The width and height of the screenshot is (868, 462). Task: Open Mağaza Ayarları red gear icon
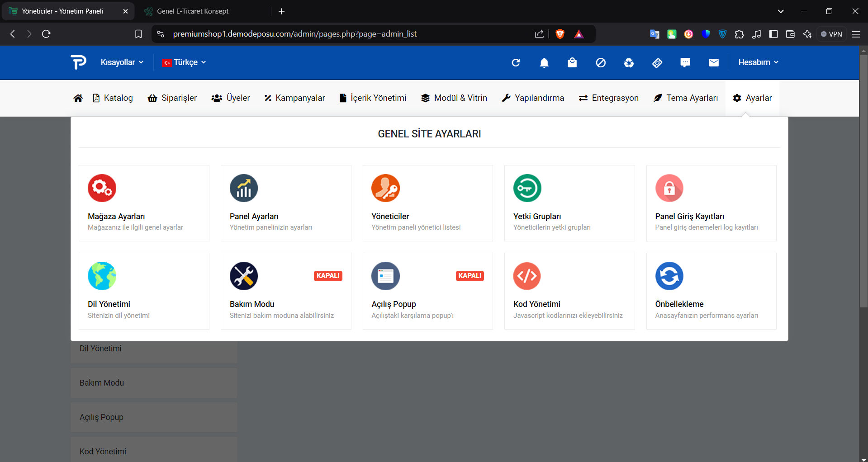click(102, 188)
